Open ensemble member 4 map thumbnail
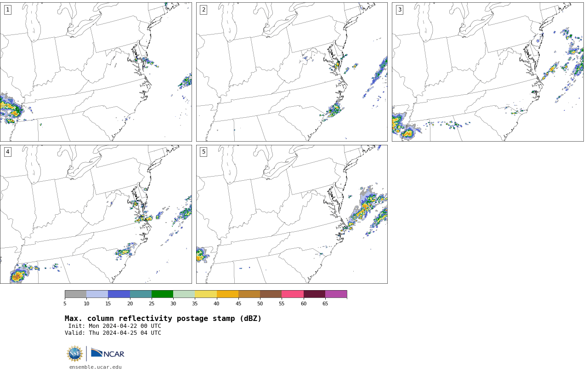The image size is (588, 372). coord(96,214)
